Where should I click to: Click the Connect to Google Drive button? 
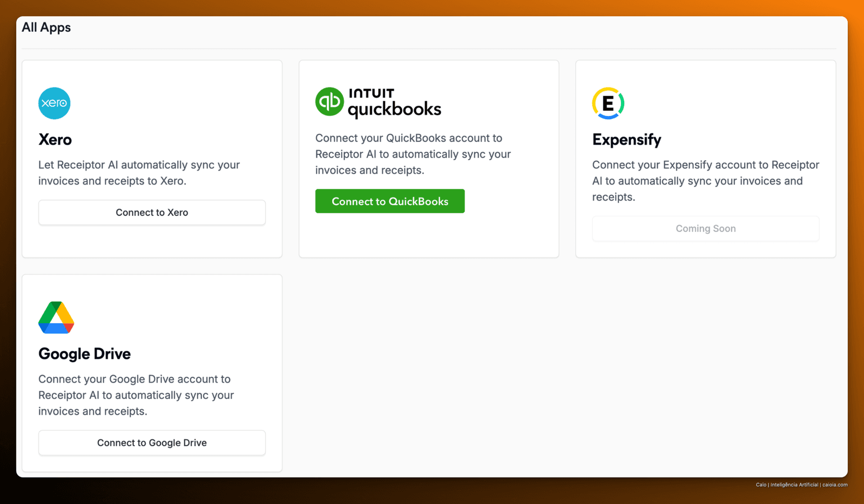point(152,443)
